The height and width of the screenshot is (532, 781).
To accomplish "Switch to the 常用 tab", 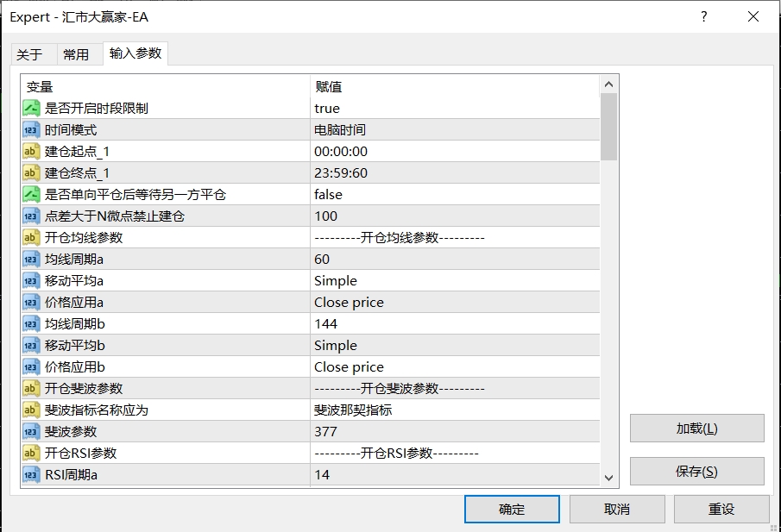I will (x=77, y=53).
